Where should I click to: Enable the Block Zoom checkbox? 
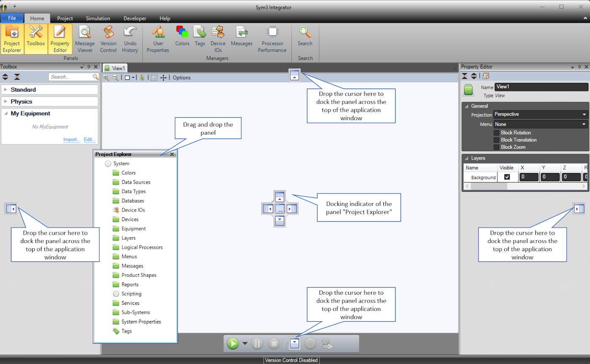coord(497,147)
